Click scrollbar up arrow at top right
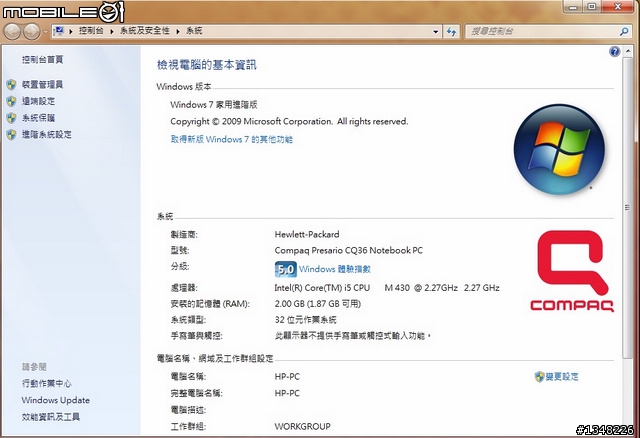 pos(627,51)
